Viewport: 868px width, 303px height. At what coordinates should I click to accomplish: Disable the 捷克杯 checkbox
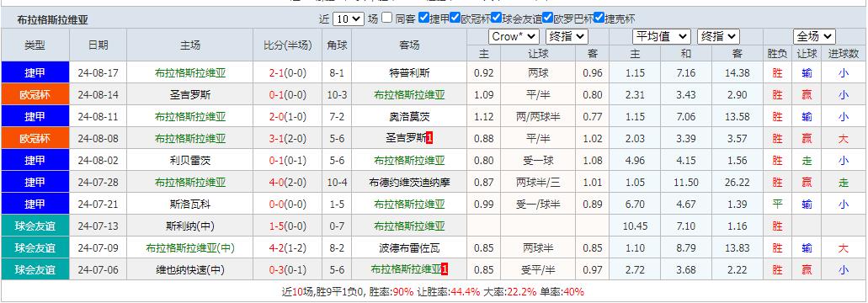(x=599, y=18)
